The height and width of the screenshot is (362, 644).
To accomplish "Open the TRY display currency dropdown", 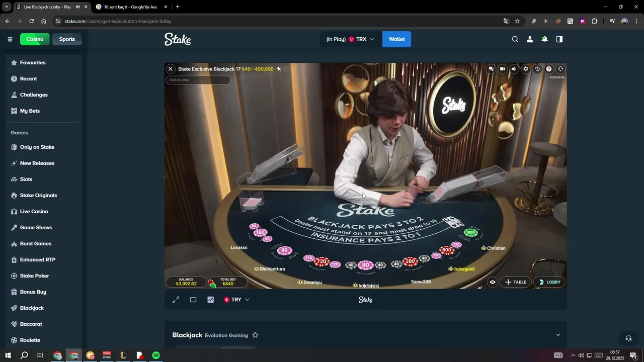I will (236, 300).
